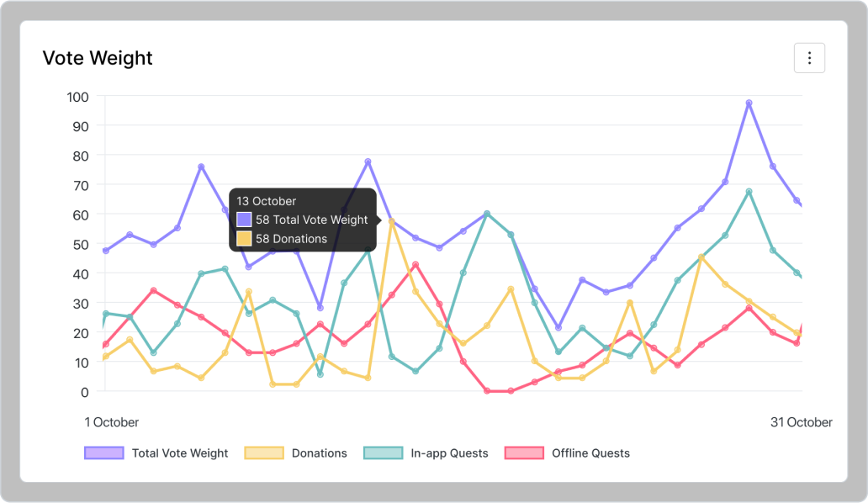Open the chart options kebab menu
This screenshot has width=868, height=503.
click(x=809, y=58)
